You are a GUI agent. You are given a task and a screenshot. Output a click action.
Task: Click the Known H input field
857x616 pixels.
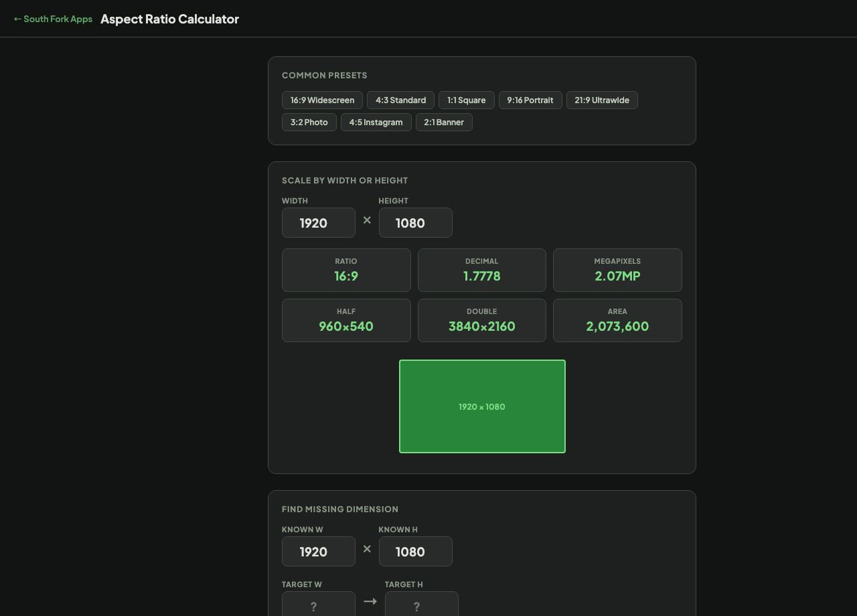point(416,551)
